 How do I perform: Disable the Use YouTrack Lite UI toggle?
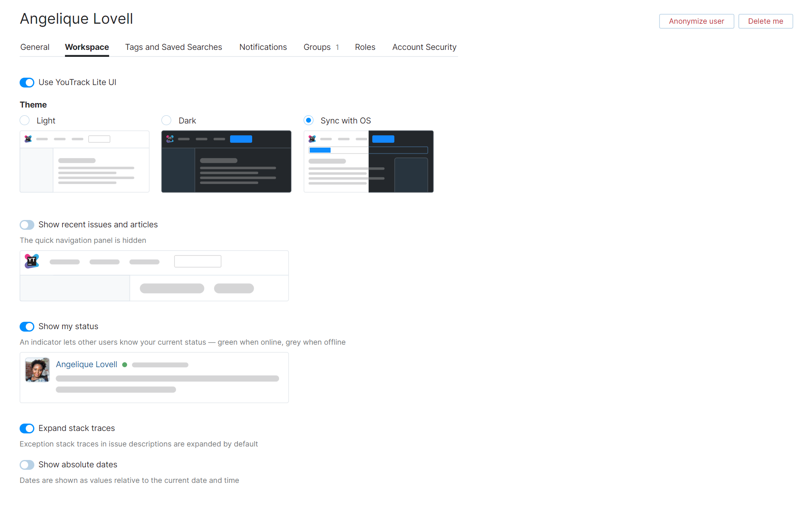click(x=27, y=82)
